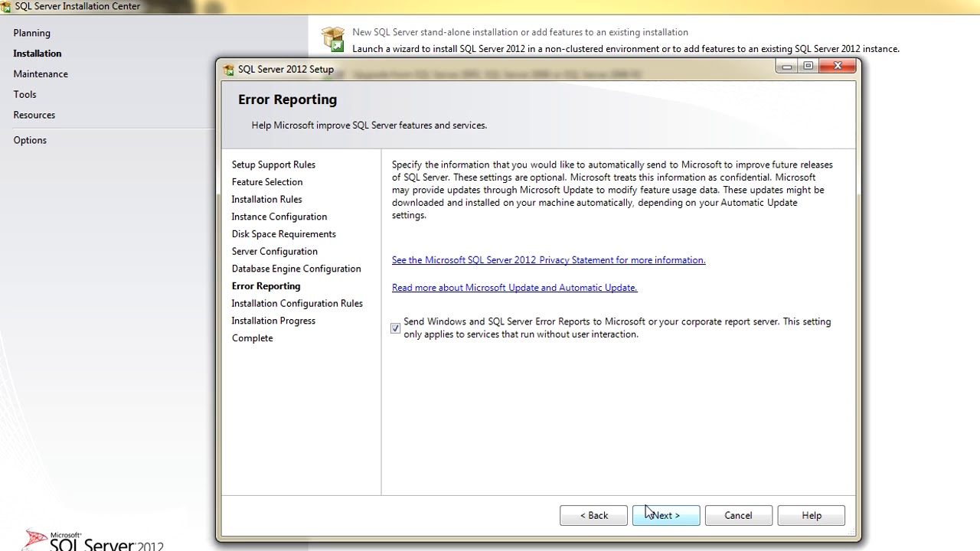Cancel the SQL Server setup
The image size is (980, 551).
[738, 515]
